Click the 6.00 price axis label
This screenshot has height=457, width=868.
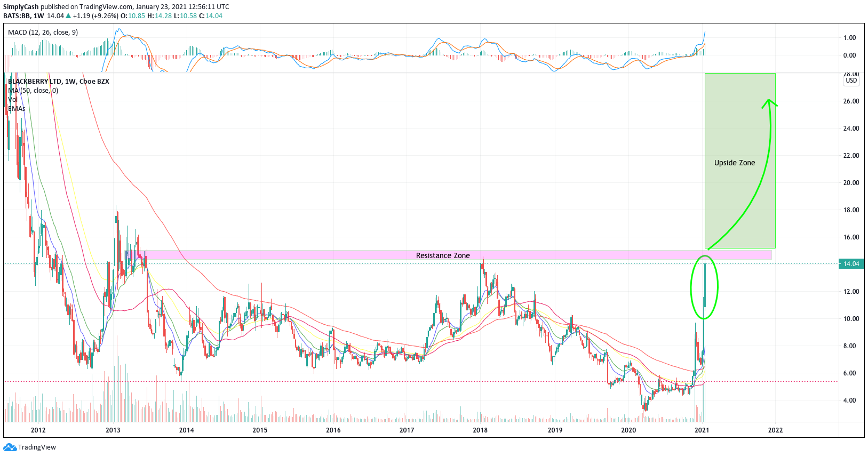pyautogui.click(x=849, y=373)
